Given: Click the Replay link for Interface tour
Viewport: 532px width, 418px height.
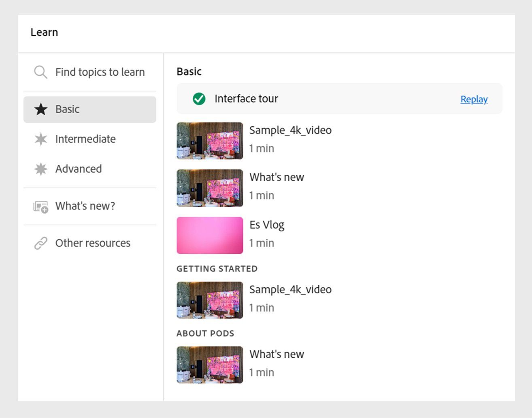Looking at the screenshot, I should (x=473, y=99).
